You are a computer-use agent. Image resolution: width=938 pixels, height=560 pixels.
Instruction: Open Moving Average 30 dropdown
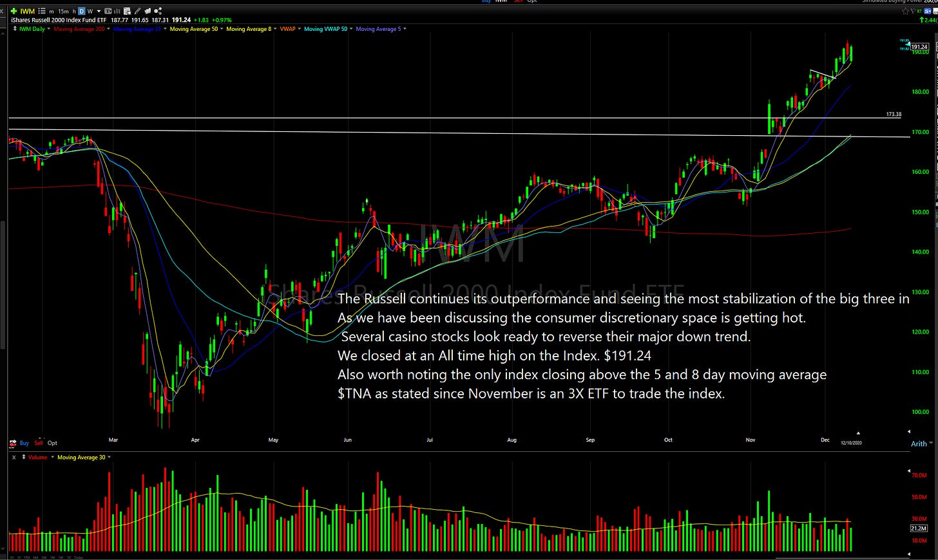pyautogui.click(x=109, y=457)
